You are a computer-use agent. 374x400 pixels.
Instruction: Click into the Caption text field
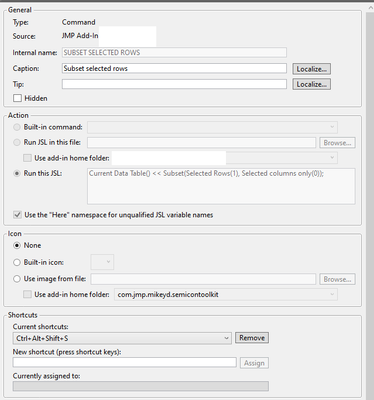pos(174,68)
